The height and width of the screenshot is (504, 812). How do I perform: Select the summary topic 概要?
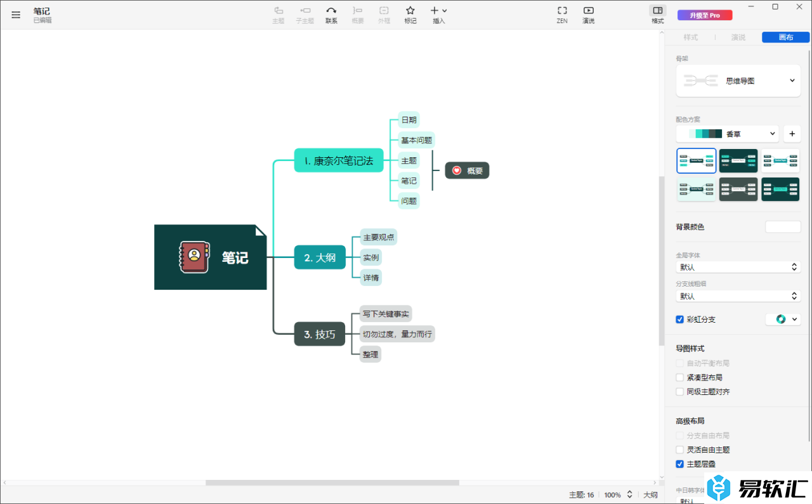pyautogui.click(x=467, y=171)
